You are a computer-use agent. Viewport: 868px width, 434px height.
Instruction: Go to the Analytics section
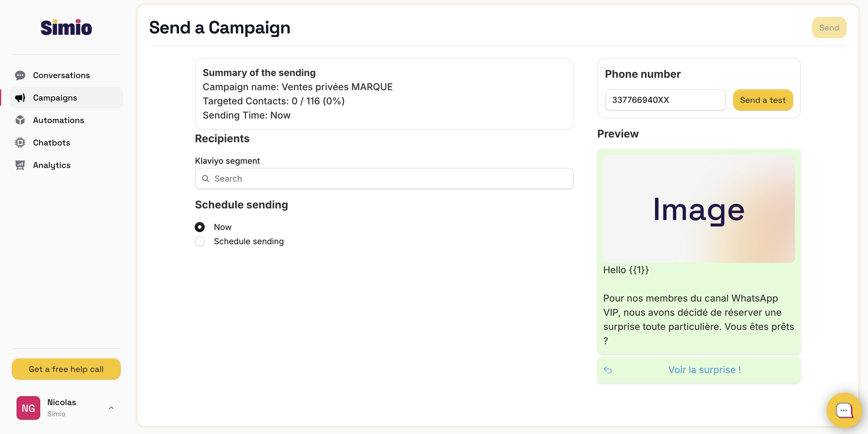point(52,165)
